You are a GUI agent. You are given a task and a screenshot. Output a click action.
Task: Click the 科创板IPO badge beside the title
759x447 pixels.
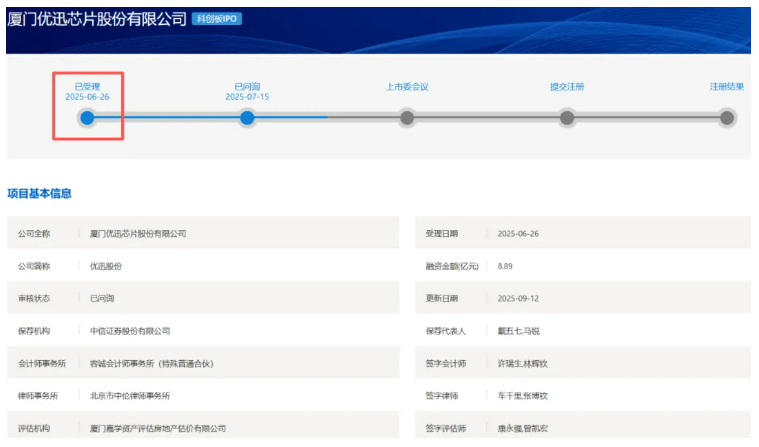(x=217, y=19)
